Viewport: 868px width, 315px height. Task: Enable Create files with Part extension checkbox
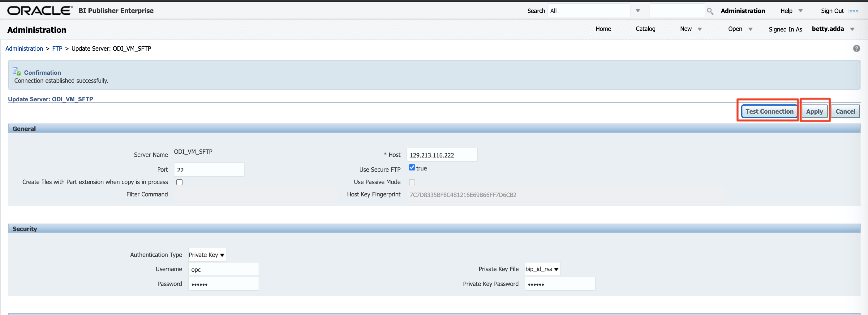(179, 182)
